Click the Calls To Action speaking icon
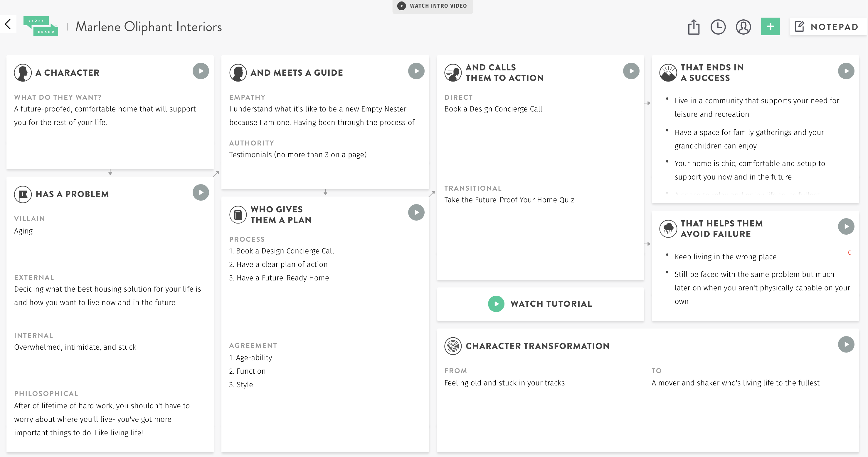Viewport: 868px width, 457px height. pos(453,73)
